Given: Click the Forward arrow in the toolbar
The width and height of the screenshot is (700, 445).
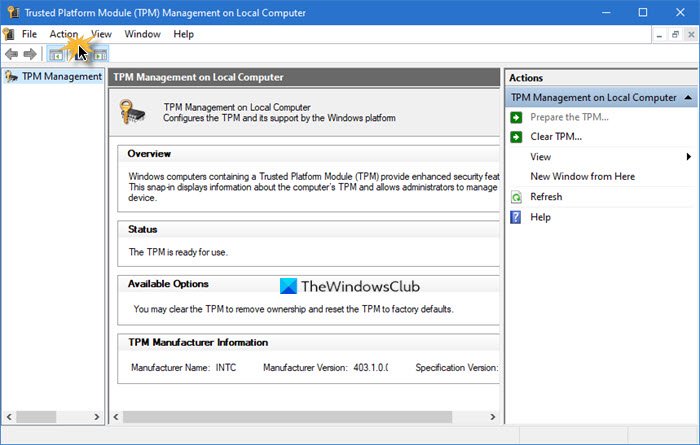Looking at the screenshot, I should click(30, 54).
